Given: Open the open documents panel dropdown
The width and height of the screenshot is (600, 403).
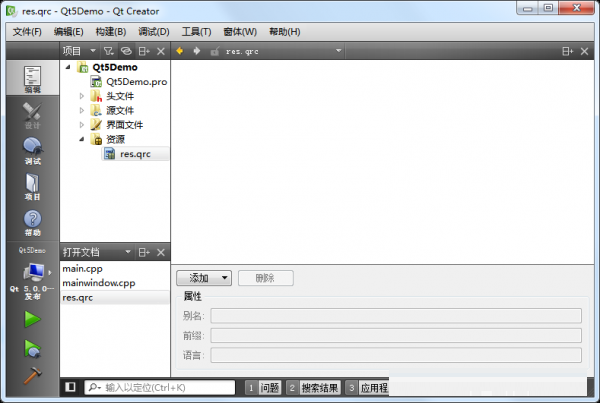Looking at the screenshot, I should pos(128,252).
